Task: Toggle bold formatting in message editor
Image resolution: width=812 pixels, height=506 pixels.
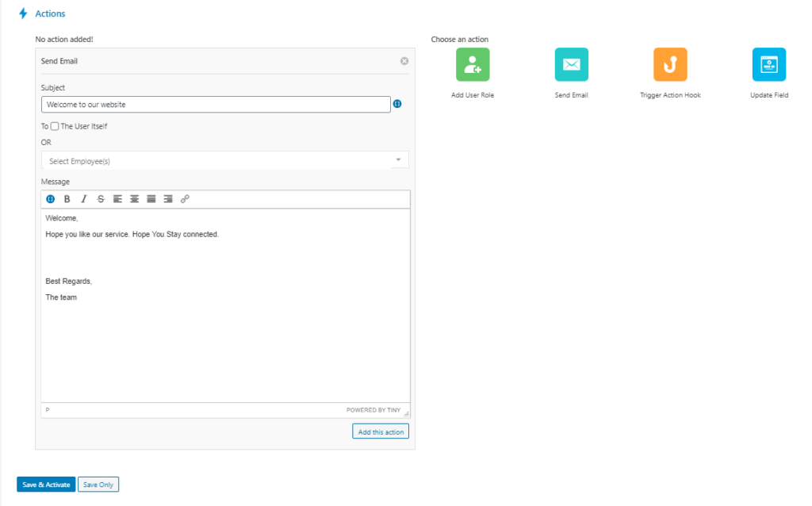Action: (x=67, y=199)
